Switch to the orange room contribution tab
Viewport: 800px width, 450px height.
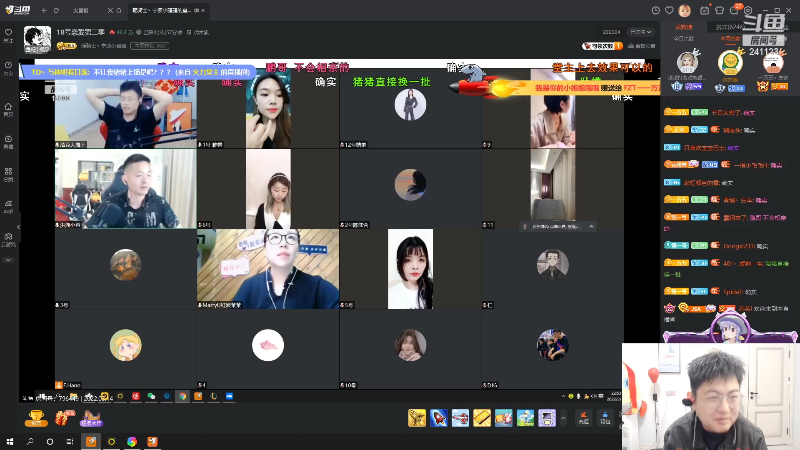(684, 27)
